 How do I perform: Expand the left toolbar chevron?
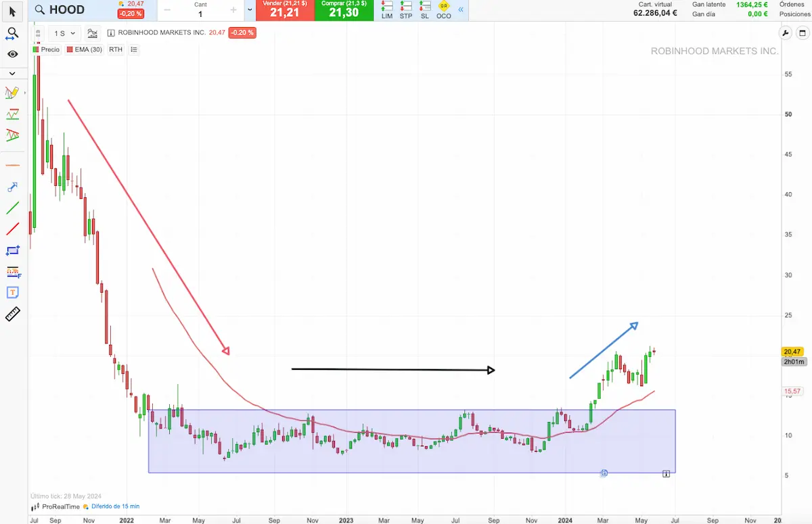[x=12, y=73]
